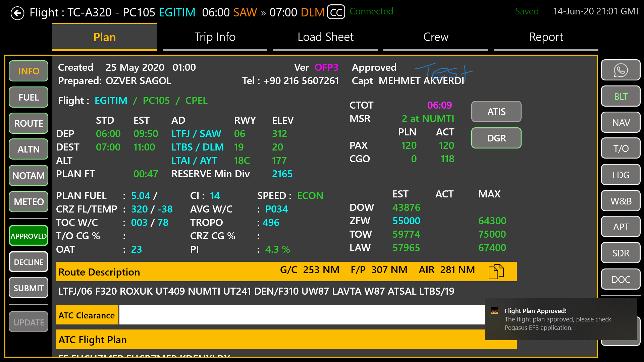Open the WhatsApp phone icon button
Image resolution: width=644 pixels, height=362 pixels.
coord(621,70)
